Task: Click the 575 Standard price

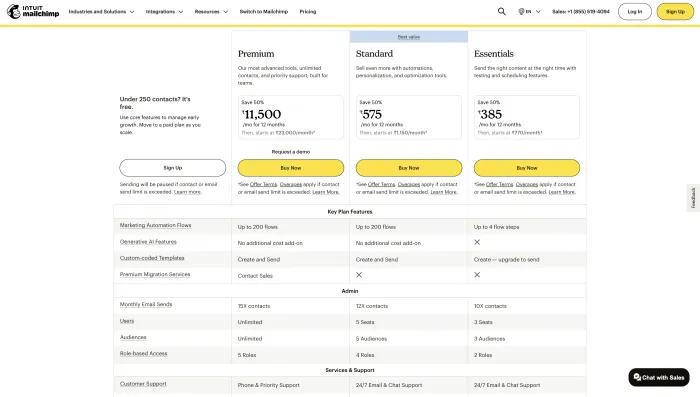Action: (371, 114)
